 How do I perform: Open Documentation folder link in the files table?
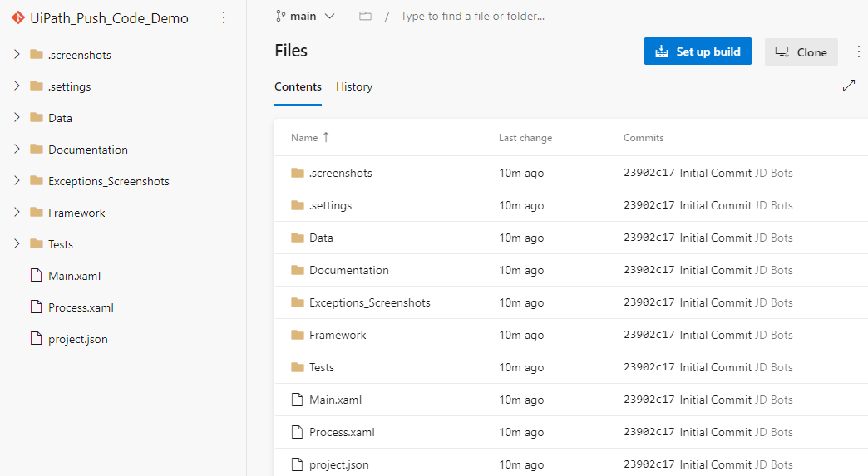point(348,270)
